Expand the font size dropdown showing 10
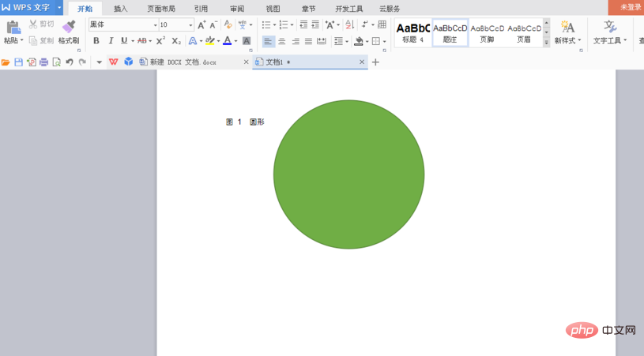Image resolution: width=644 pixels, height=356 pixels. 190,25
